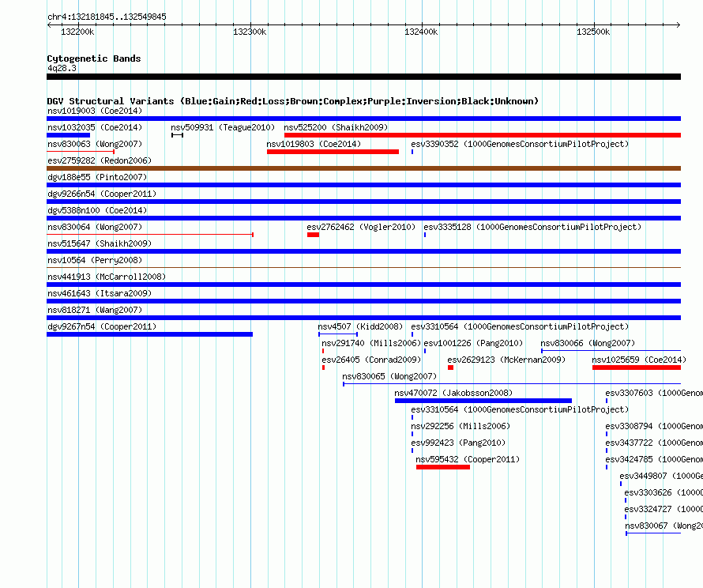
Task: Click esv992423 (Pang2010) label
Action: [458, 443]
